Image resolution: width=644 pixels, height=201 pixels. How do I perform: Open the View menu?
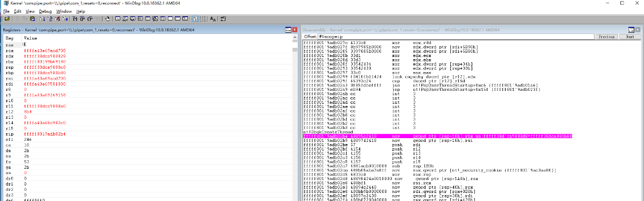pyautogui.click(x=31, y=11)
